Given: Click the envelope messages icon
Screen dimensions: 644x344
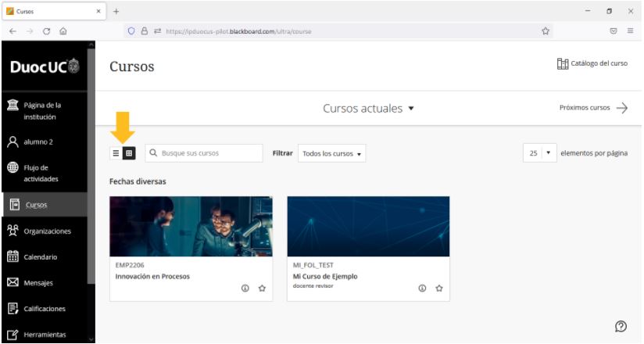Looking at the screenshot, I should click(13, 282).
